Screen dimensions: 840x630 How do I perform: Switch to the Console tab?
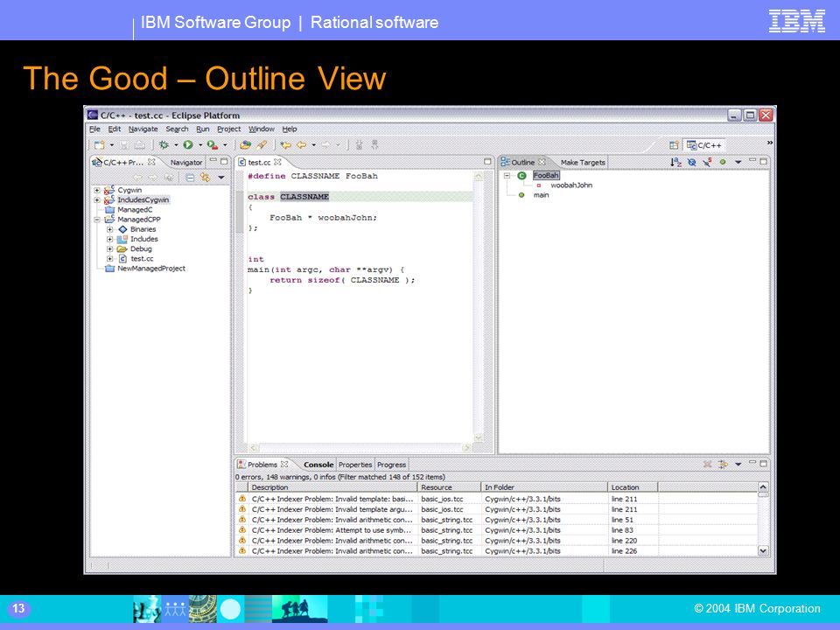pyautogui.click(x=318, y=465)
